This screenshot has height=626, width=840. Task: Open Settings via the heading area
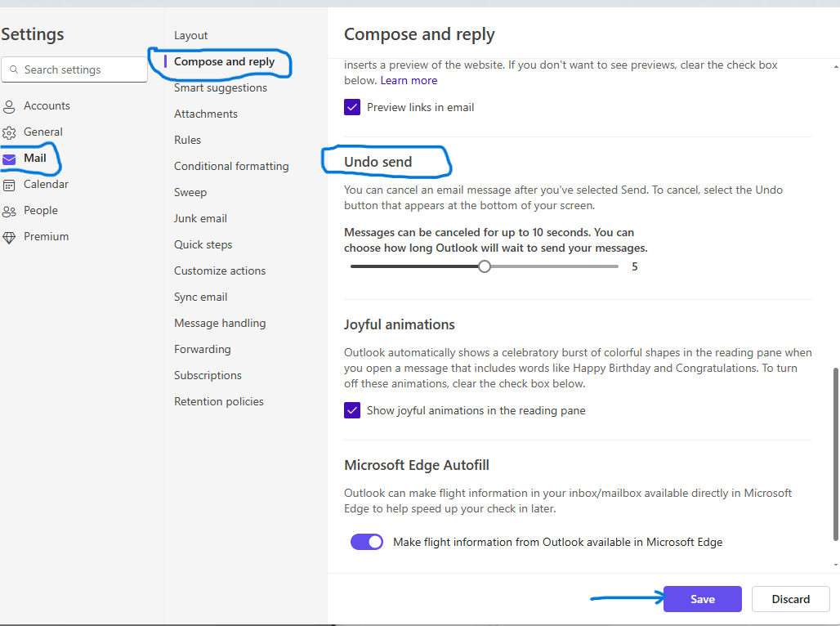(32, 34)
